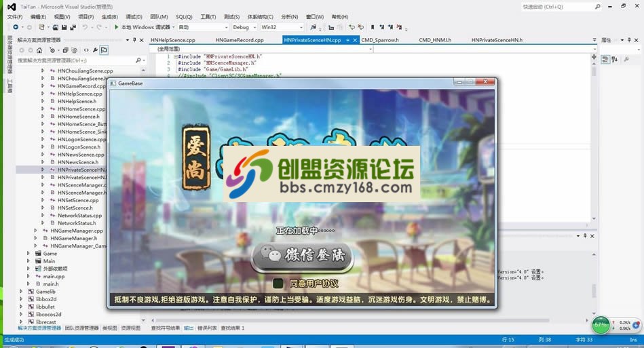Open the Win32 platform dropdown
Image resolution: width=644 pixels, height=348 pixels.
point(282,27)
